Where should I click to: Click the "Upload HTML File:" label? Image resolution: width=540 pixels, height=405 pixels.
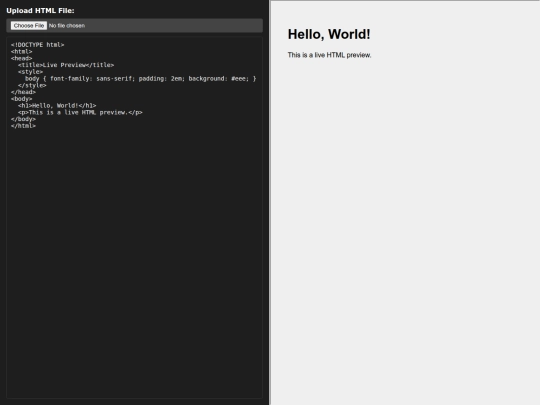pyautogui.click(x=40, y=11)
